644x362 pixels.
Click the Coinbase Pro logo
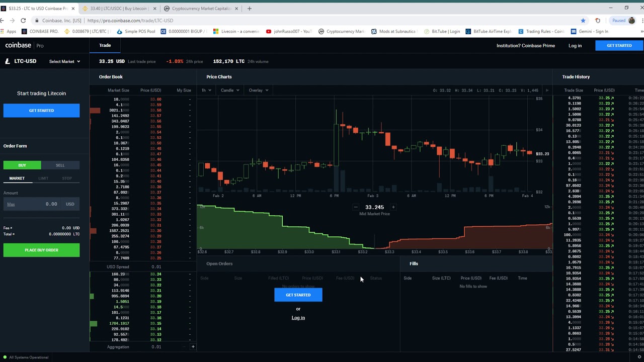(24, 45)
